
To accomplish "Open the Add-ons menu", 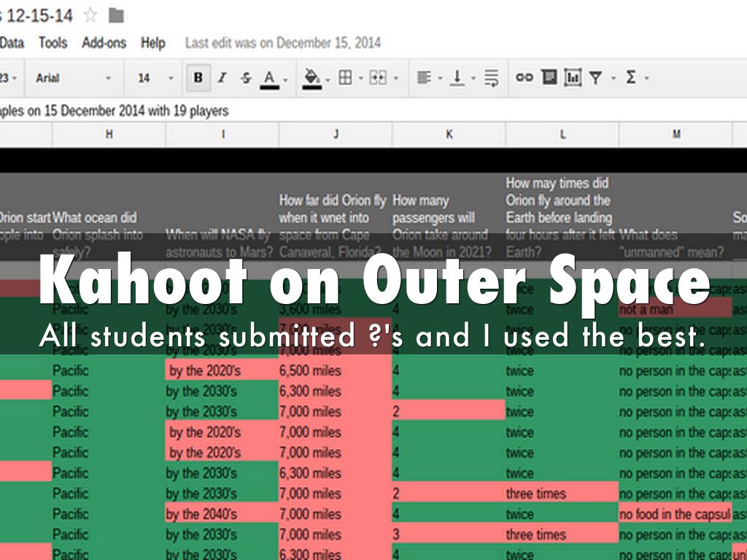I will 104,43.
